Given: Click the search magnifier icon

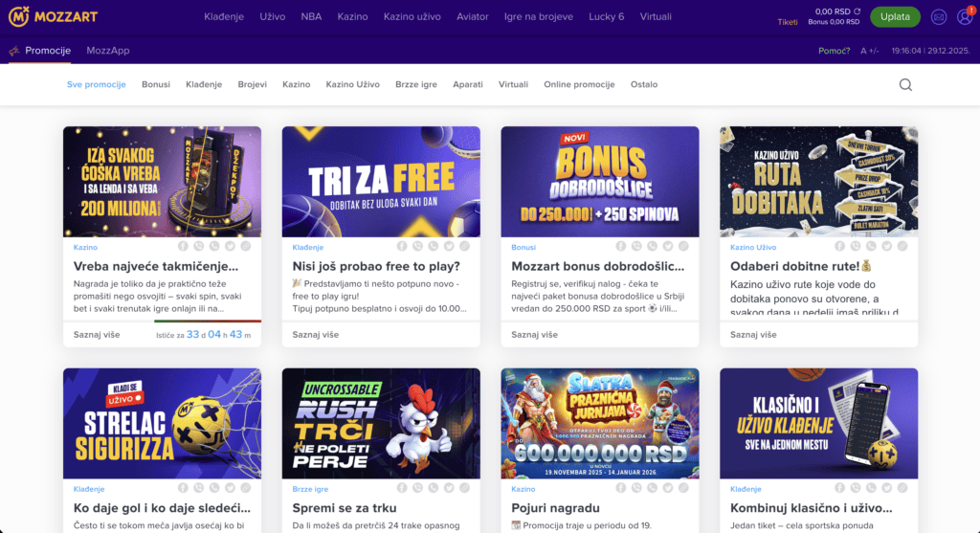Looking at the screenshot, I should [x=905, y=84].
